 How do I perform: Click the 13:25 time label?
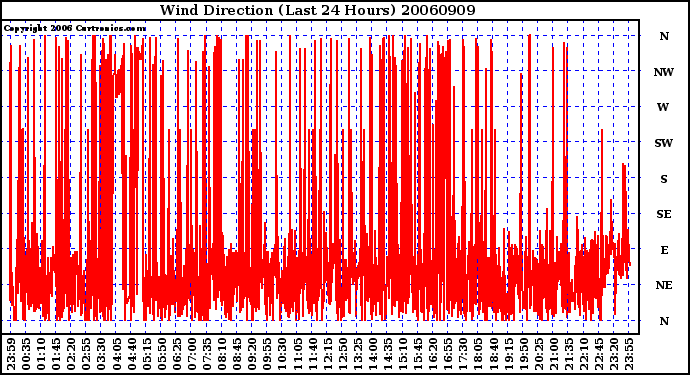358,354
